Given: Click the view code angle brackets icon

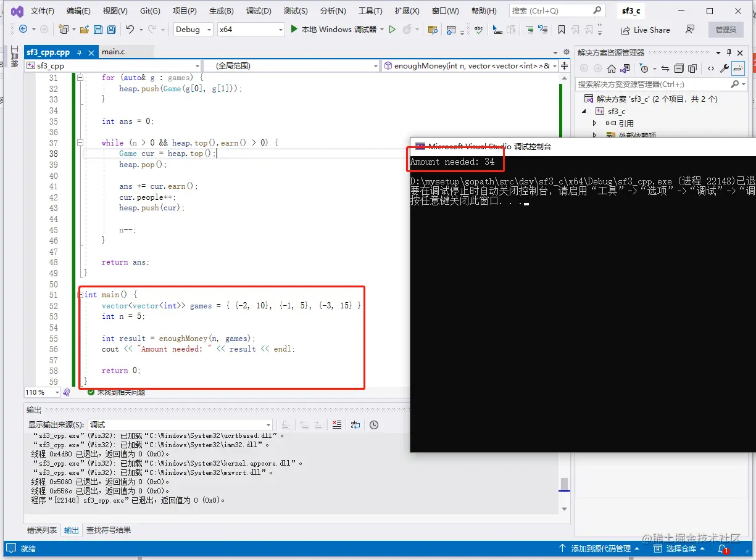Looking at the screenshot, I should click(x=711, y=68).
